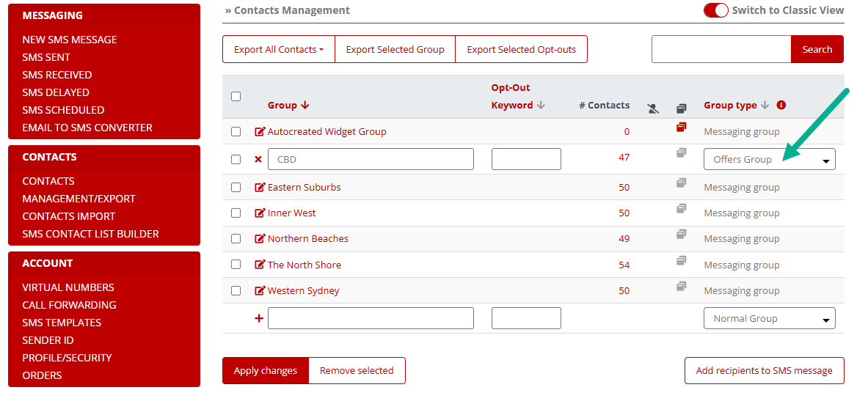The height and width of the screenshot is (401, 868).
Task: Expand the Export All Contacts dropdown
Action: click(x=278, y=49)
